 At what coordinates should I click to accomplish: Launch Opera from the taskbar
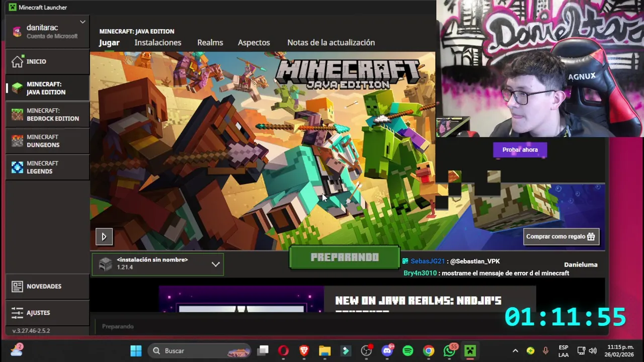click(283, 351)
